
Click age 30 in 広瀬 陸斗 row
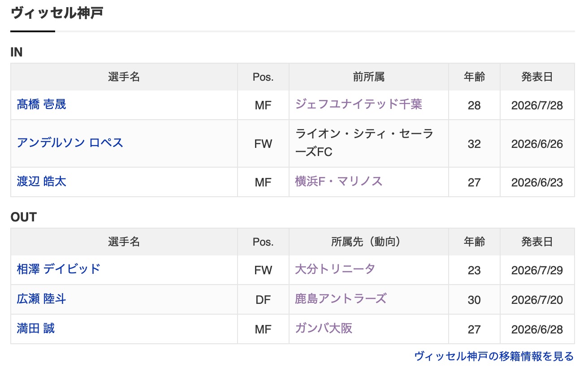474,300
